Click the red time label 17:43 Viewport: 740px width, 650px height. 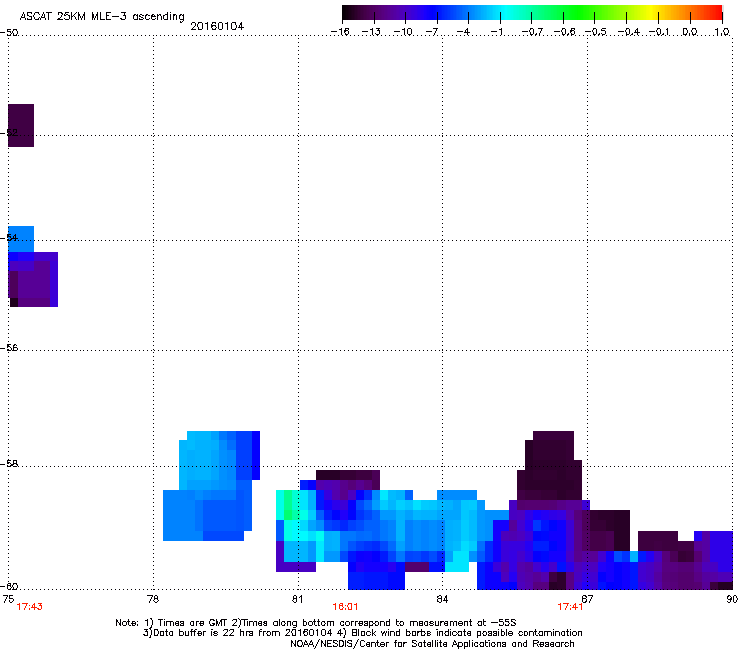30,607
